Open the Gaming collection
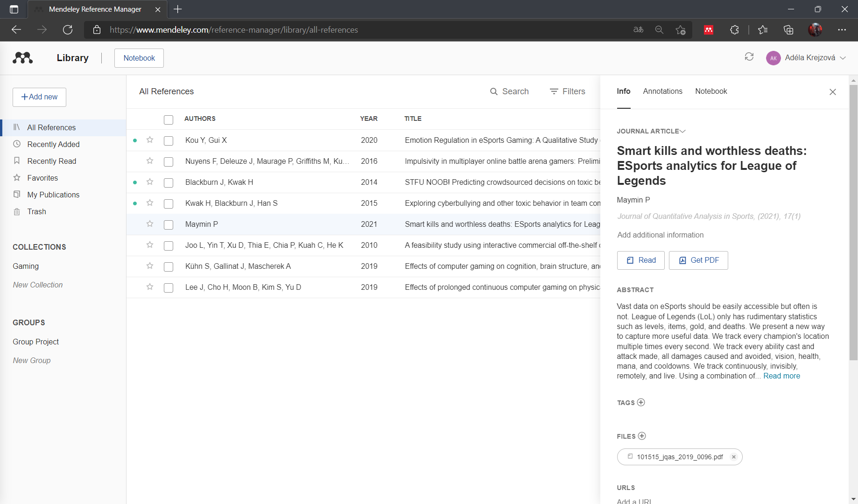 pos(26,266)
